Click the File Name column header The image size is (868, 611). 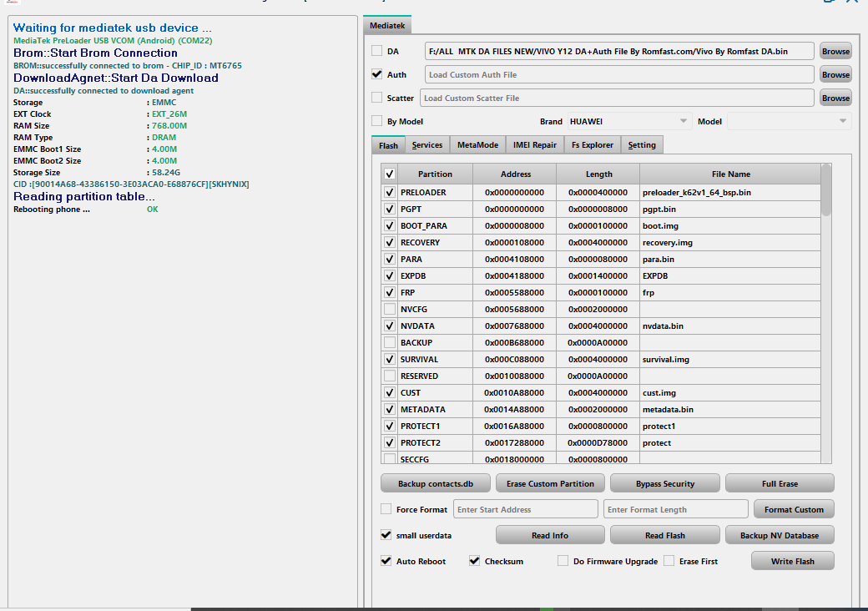pyautogui.click(x=731, y=174)
